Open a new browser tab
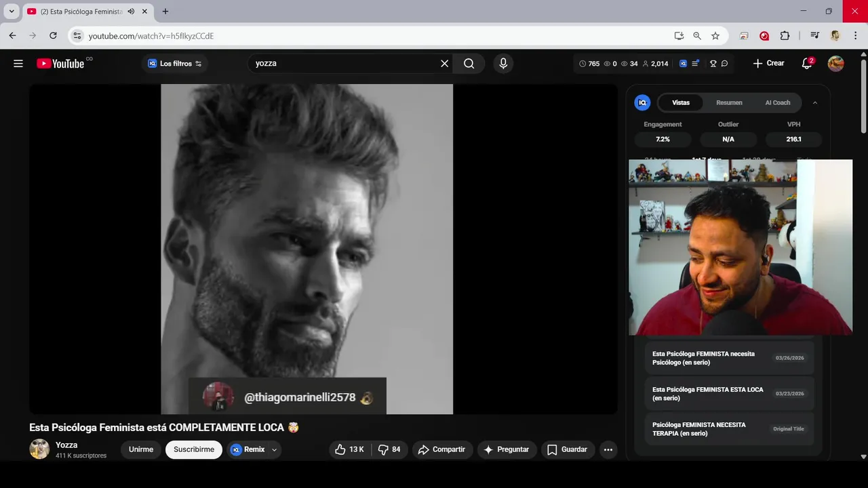868x488 pixels. click(165, 12)
